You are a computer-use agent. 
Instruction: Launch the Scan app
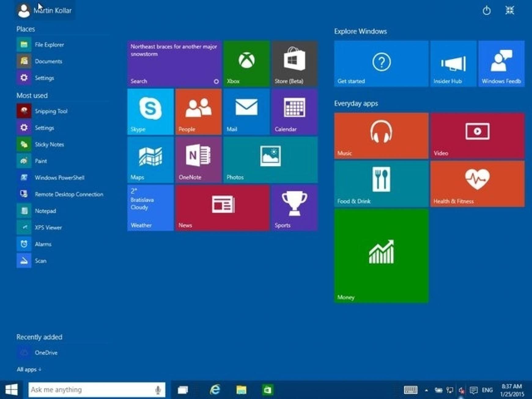point(63,261)
